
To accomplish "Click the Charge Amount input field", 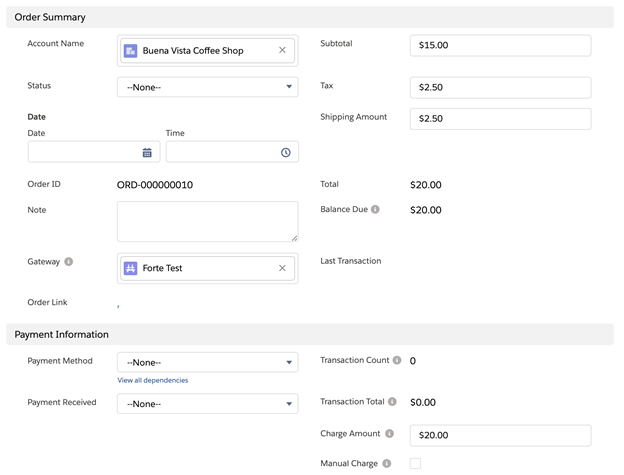I will (500, 435).
